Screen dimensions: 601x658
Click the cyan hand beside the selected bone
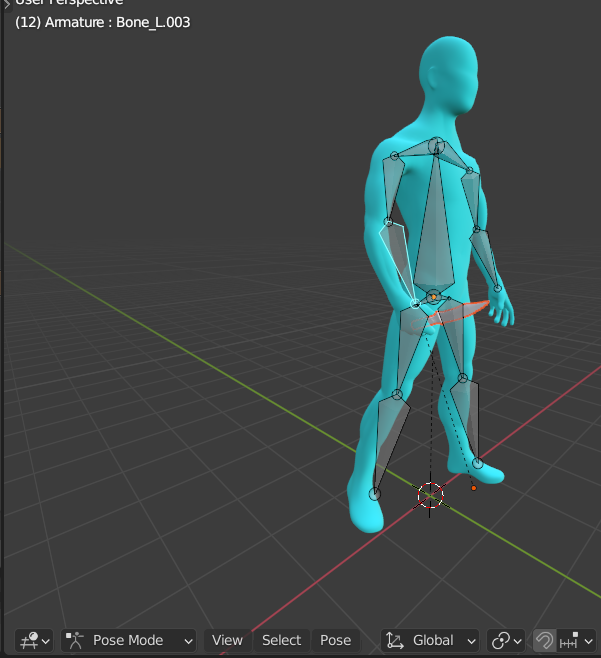click(x=500, y=312)
